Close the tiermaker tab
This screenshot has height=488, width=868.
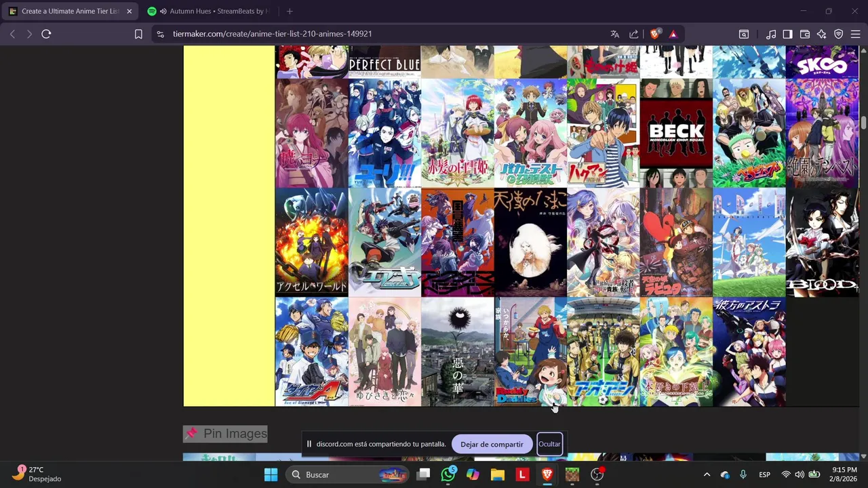point(129,12)
